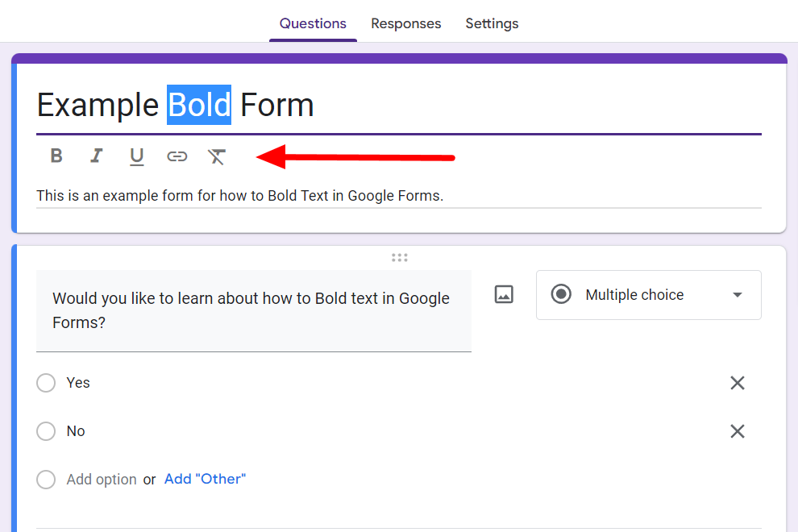Switch to the Responses tab
798x532 pixels.
(x=405, y=23)
